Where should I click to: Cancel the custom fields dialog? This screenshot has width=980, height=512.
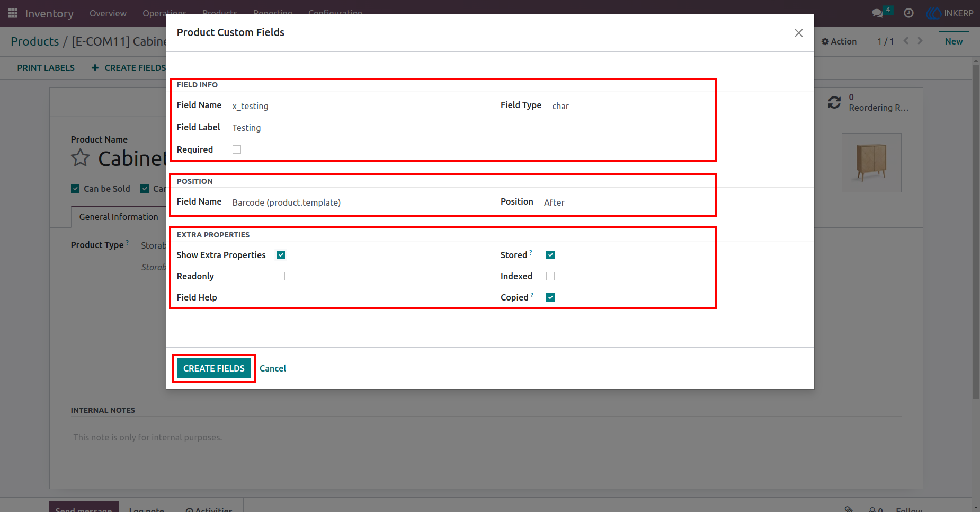coord(273,368)
